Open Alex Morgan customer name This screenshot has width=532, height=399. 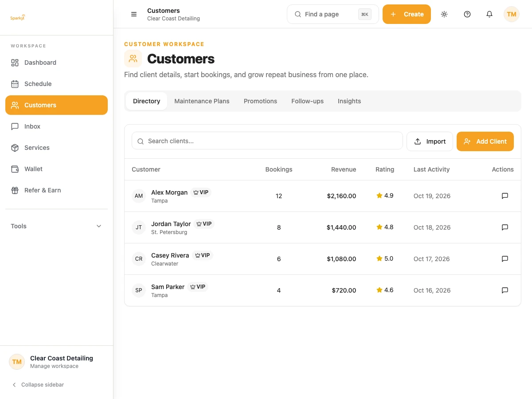pyautogui.click(x=169, y=192)
